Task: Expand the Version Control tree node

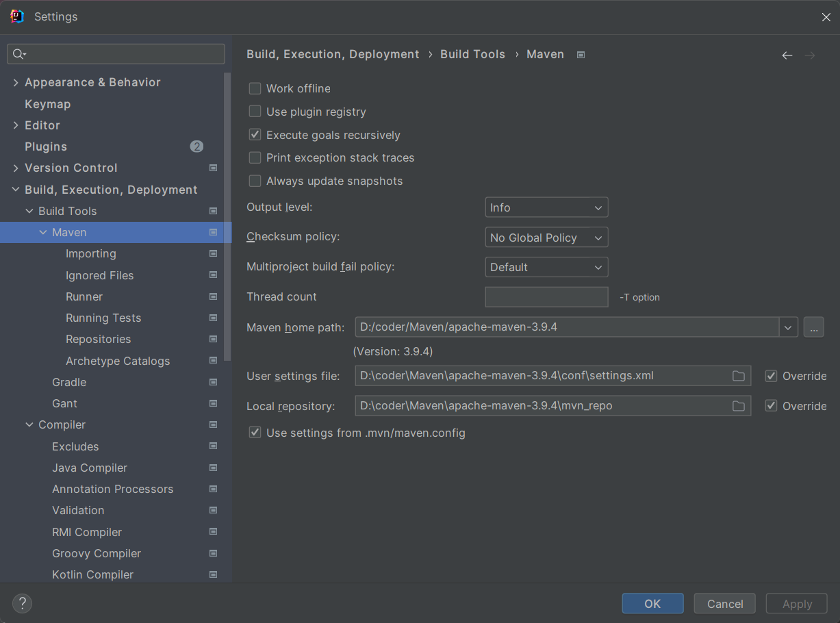Action: point(16,168)
